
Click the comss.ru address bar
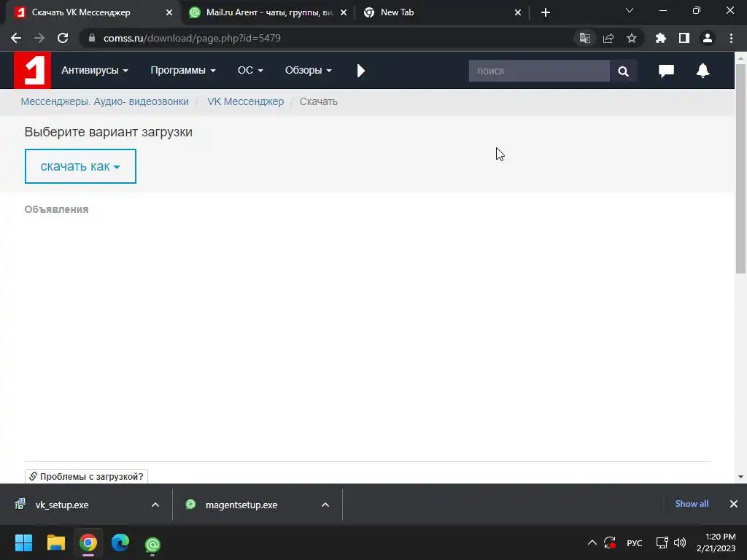pos(329,38)
